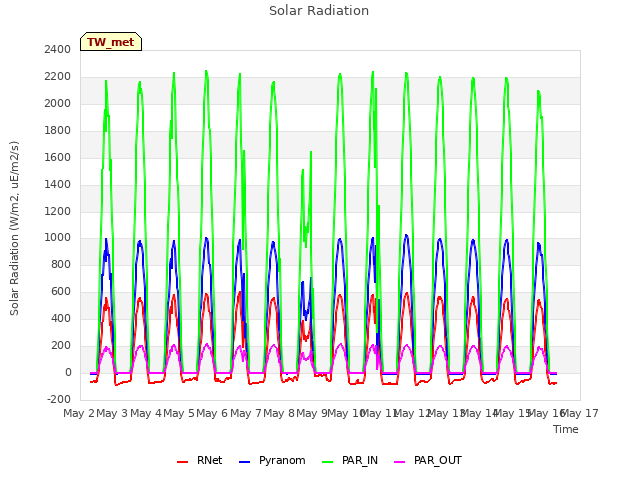The width and height of the screenshot is (640, 480).
Task: Click the May 5 x-axis date label
Action: 179,413
